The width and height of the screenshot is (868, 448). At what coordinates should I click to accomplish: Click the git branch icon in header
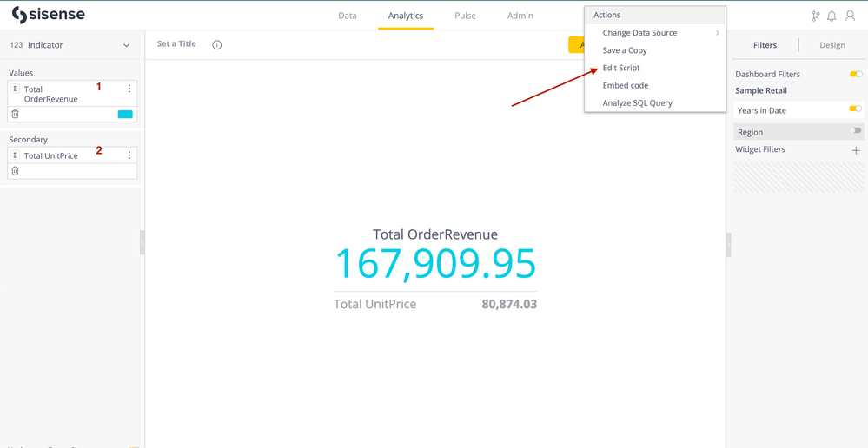coord(815,16)
